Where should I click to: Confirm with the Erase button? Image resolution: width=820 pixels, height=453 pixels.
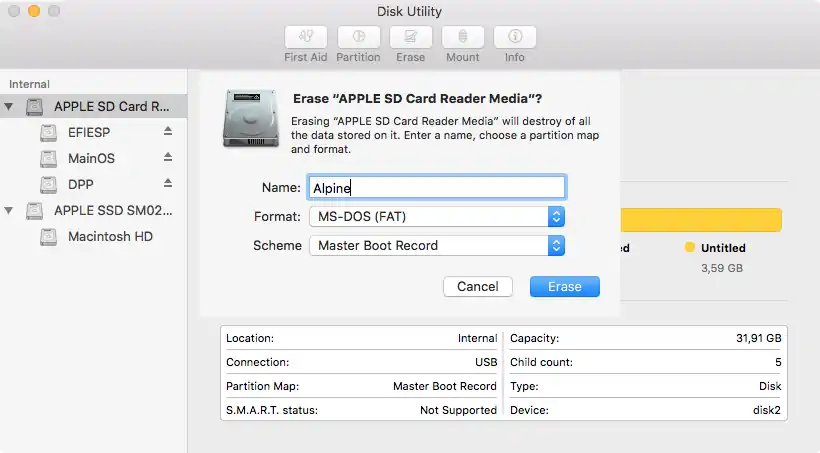pyautogui.click(x=564, y=287)
